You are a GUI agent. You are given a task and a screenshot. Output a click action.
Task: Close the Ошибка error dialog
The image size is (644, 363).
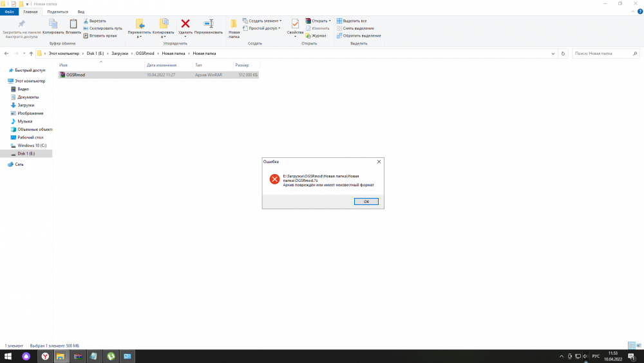[x=379, y=162]
